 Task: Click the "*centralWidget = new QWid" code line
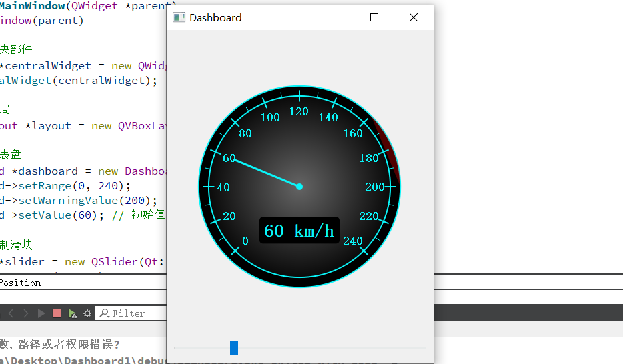click(83, 66)
